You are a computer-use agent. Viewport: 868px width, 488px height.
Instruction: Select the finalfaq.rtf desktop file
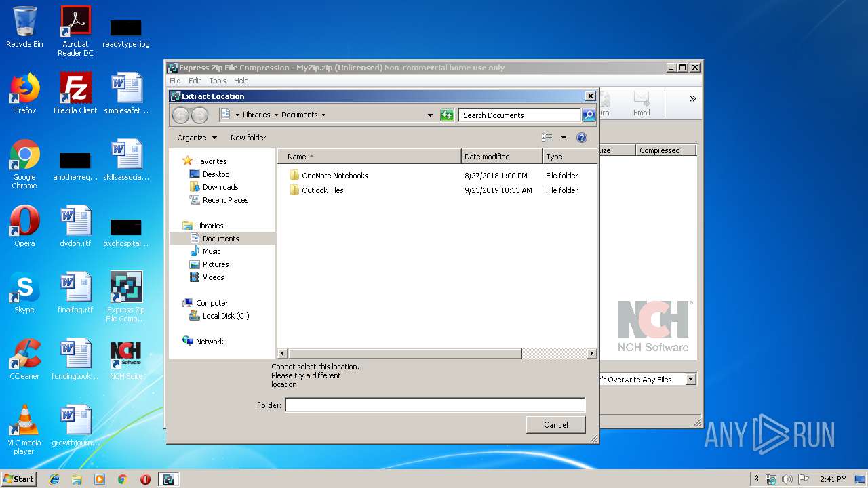(75, 293)
